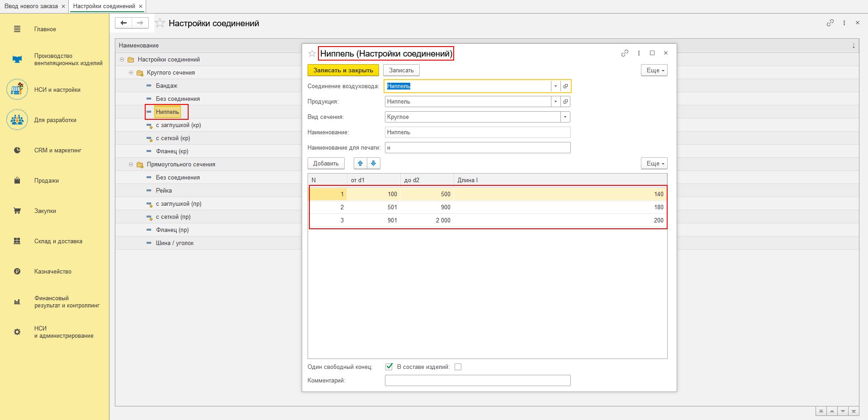Enable В составе изделий checkbox
The image size is (868, 420).
click(x=458, y=367)
